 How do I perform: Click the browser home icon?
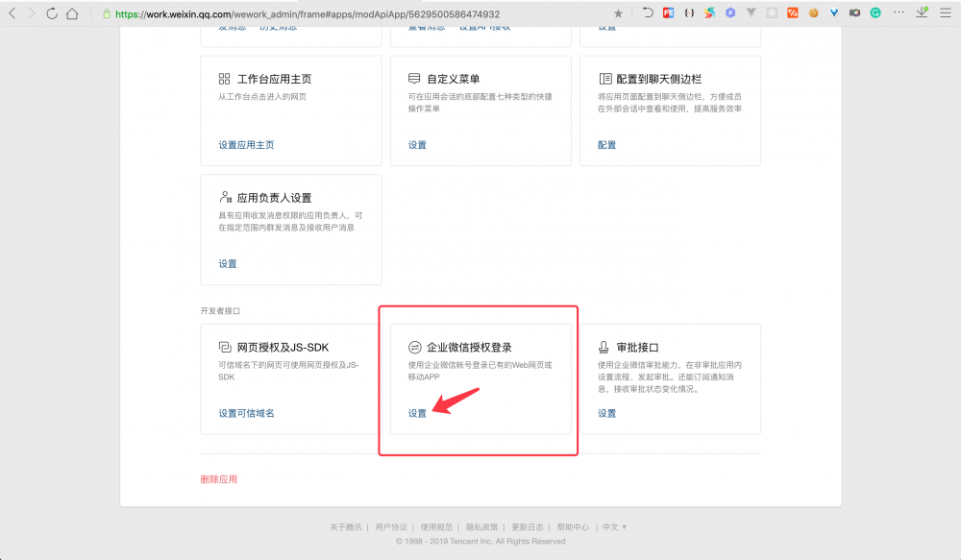pos(71,13)
